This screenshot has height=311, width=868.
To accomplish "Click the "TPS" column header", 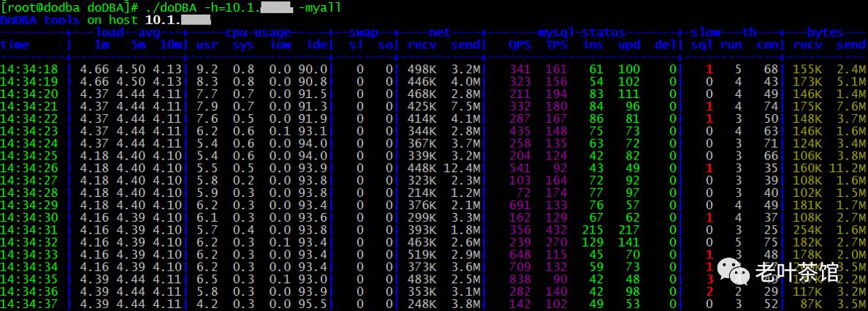I will pyautogui.click(x=556, y=45).
